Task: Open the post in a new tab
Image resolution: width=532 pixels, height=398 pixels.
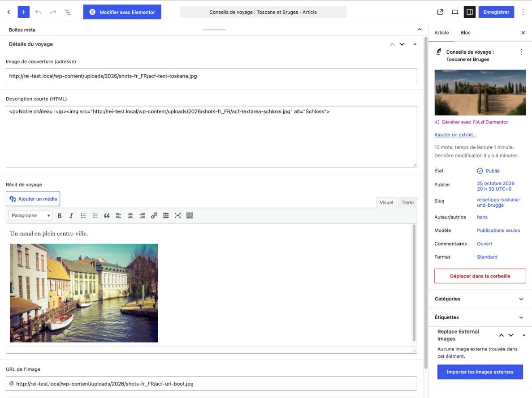Action: coord(440,12)
